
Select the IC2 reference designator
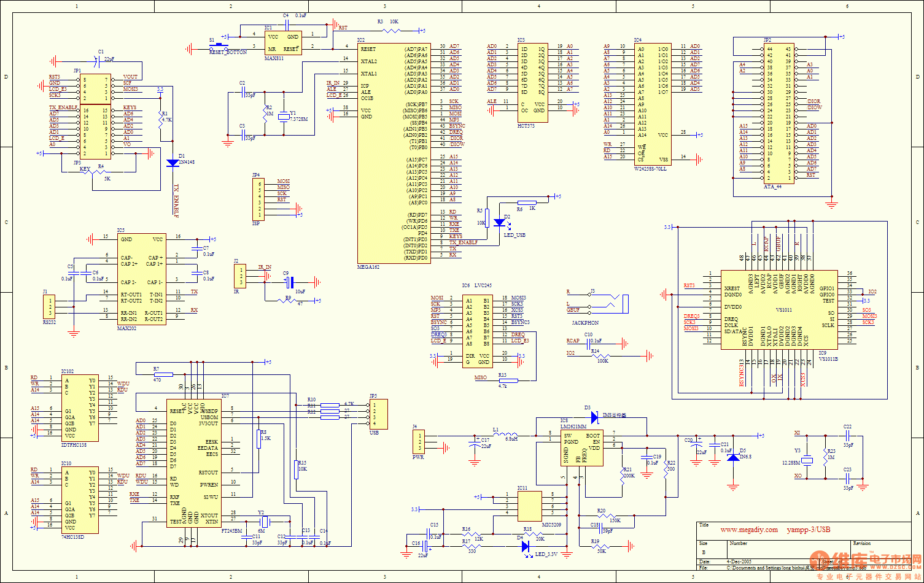coord(361,40)
